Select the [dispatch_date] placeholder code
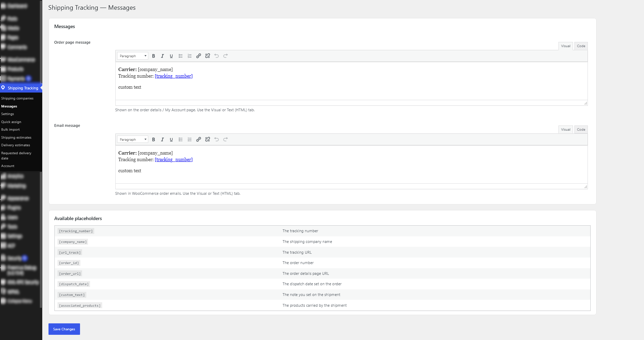644x340 pixels. pos(74,284)
